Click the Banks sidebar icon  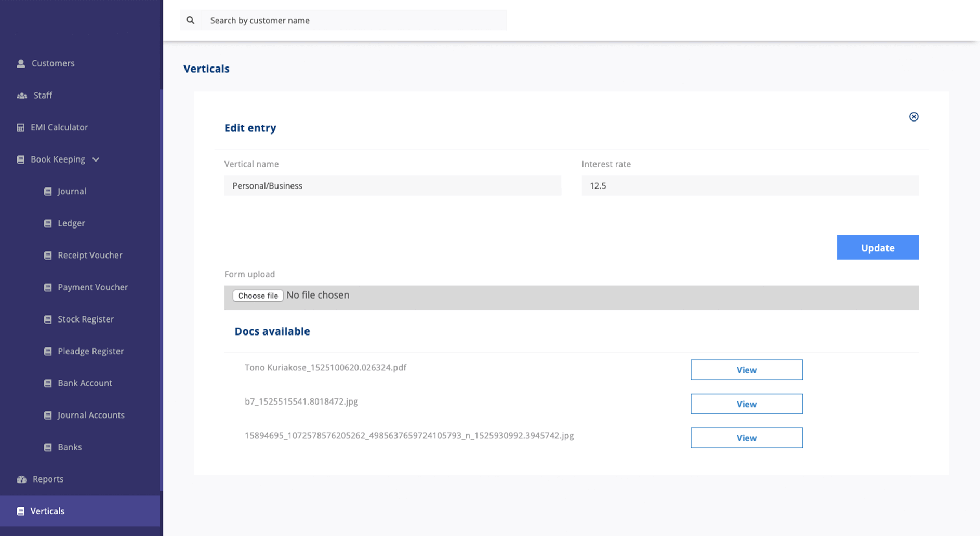48,447
